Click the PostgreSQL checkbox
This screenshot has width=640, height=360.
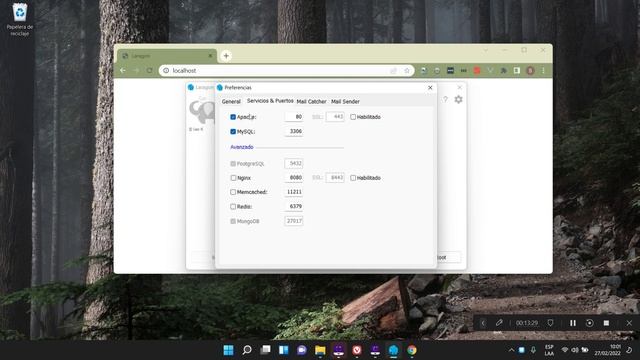pyautogui.click(x=233, y=164)
